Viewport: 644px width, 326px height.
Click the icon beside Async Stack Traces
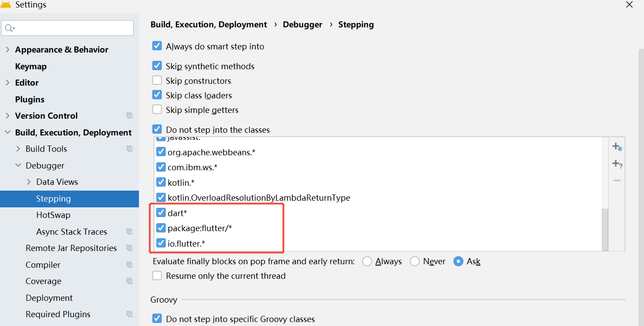click(x=129, y=231)
